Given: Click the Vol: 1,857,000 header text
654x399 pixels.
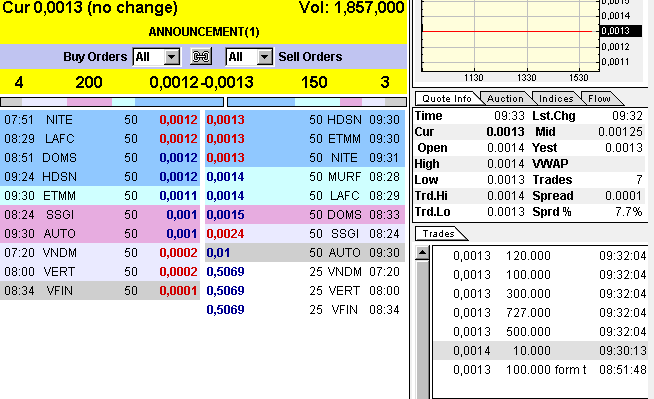Looking at the screenshot, I should click(x=352, y=8).
